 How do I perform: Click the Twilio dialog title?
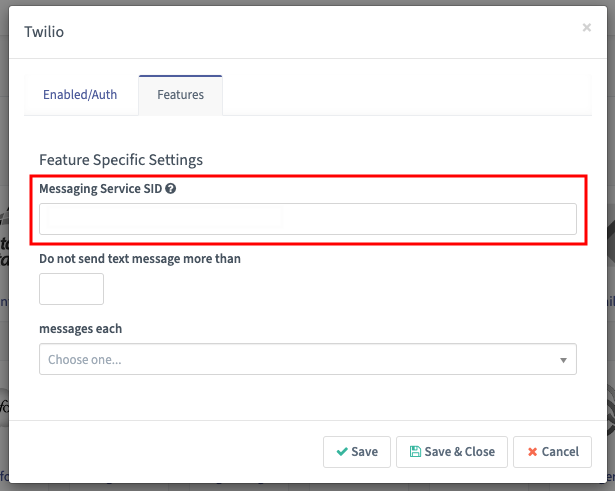pos(44,32)
